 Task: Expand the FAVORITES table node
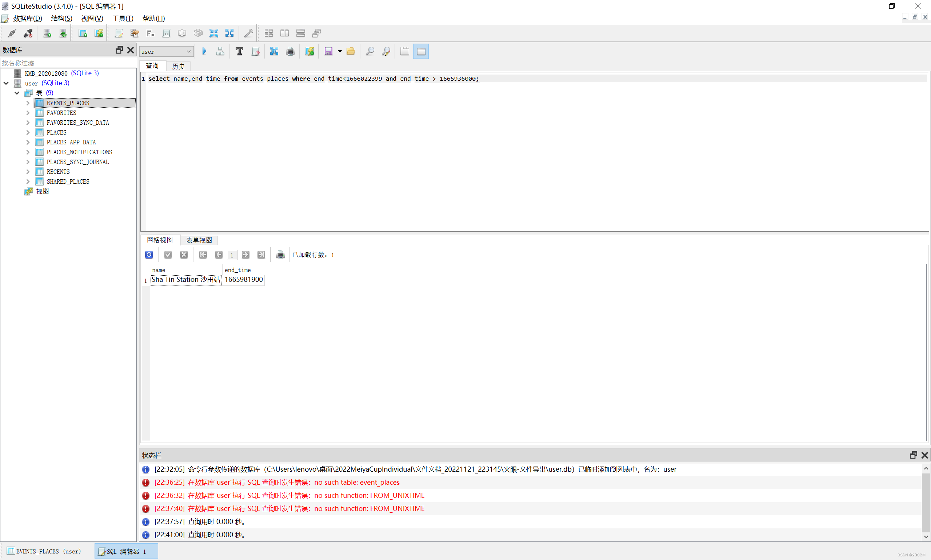28,113
